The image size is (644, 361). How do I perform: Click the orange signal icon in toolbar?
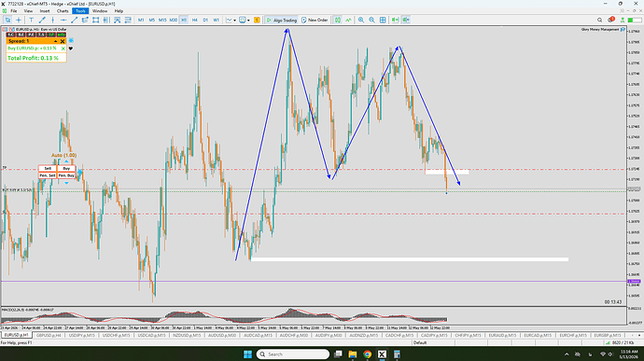[x=257, y=20]
